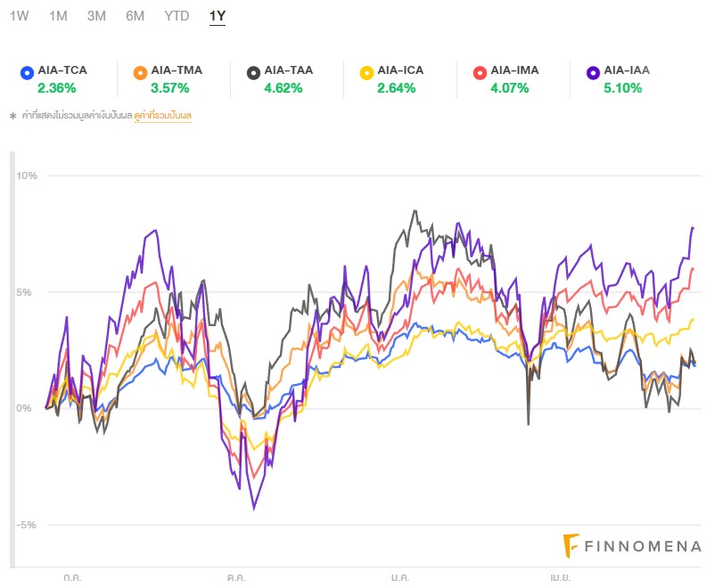Click AIA-IMA 4.07% return value

(509, 87)
